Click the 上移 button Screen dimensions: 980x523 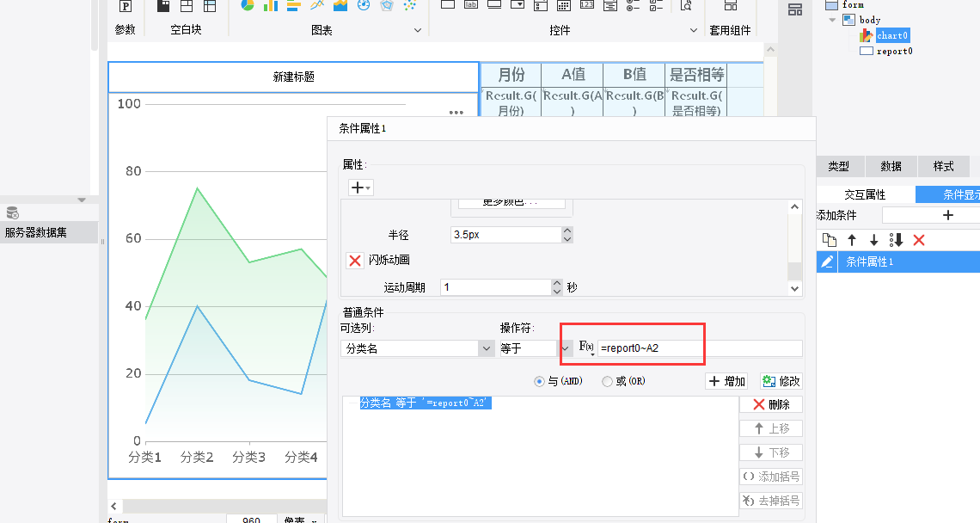point(771,428)
